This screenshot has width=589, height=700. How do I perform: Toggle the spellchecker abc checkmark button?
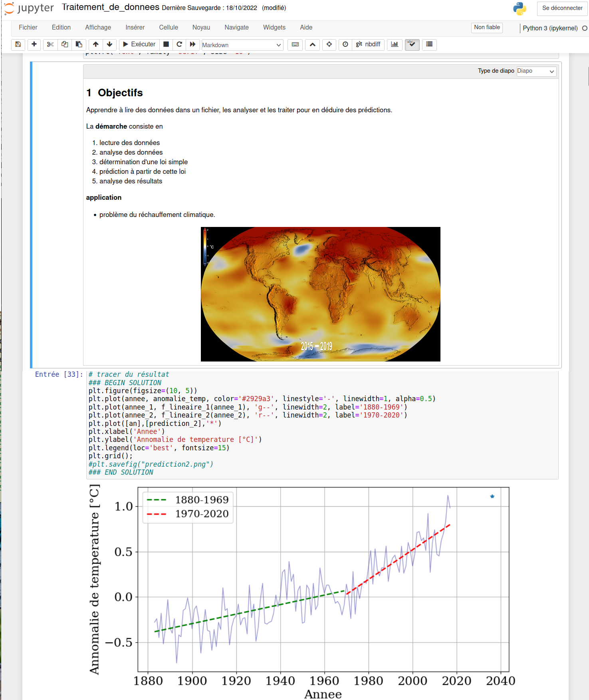pyautogui.click(x=412, y=44)
